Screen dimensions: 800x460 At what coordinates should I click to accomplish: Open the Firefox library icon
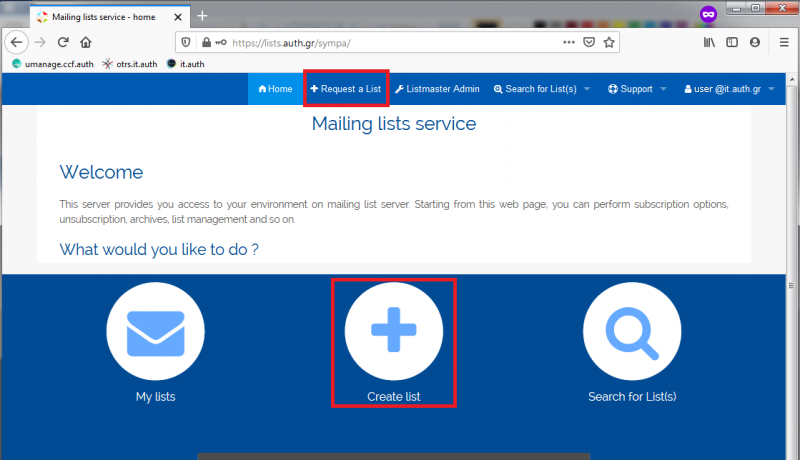(x=710, y=42)
